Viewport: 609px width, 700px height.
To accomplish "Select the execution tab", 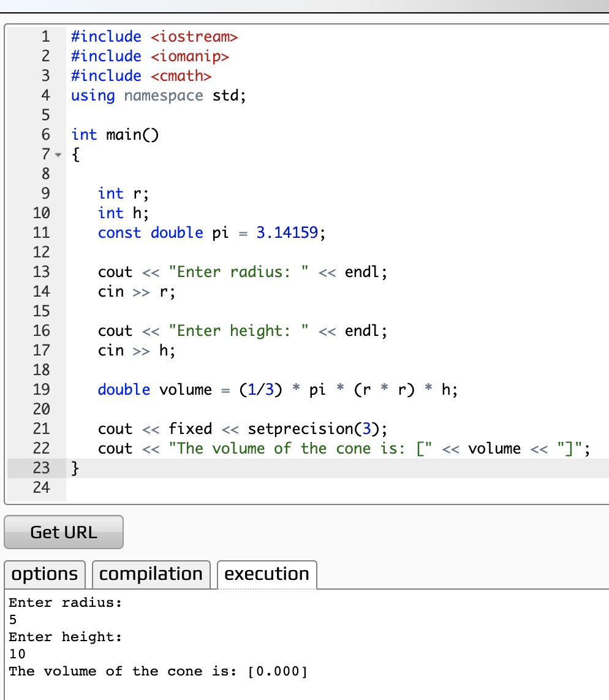I will coord(267,574).
